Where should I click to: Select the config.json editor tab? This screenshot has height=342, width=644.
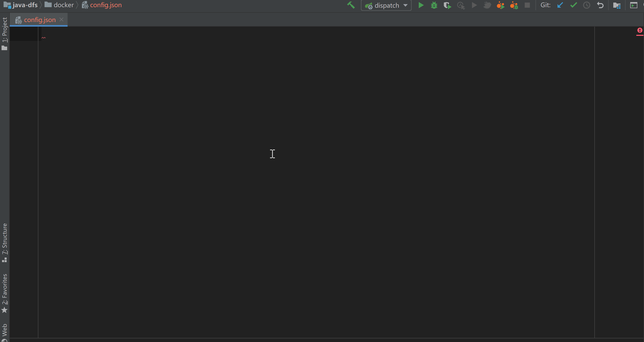39,20
